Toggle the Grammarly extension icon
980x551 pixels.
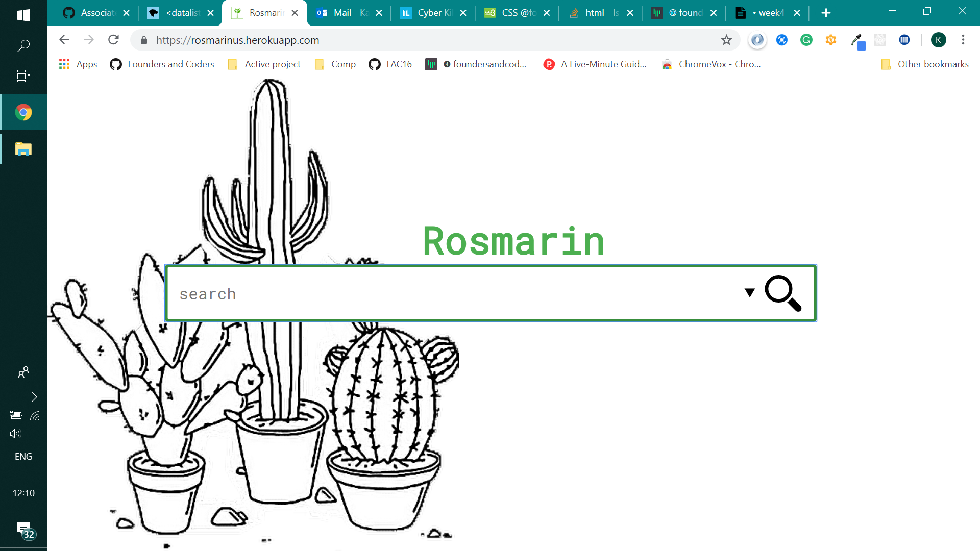(x=806, y=40)
